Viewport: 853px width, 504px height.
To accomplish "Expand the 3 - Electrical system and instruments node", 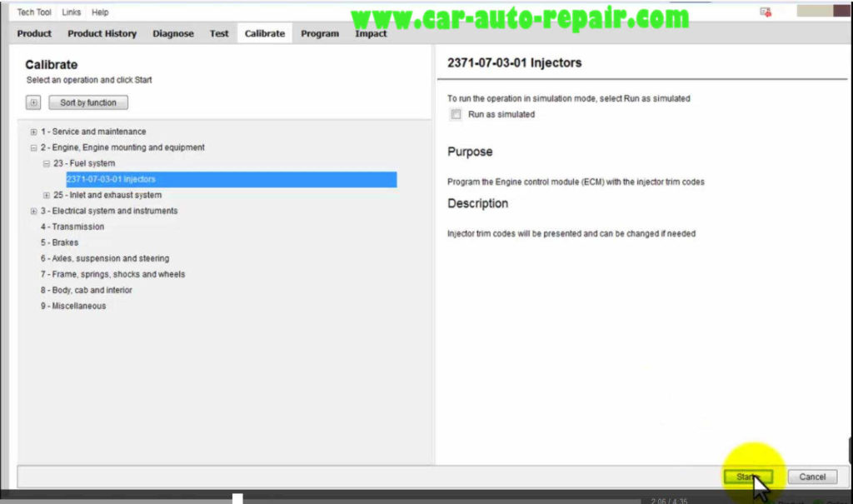I will click(x=33, y=211).
